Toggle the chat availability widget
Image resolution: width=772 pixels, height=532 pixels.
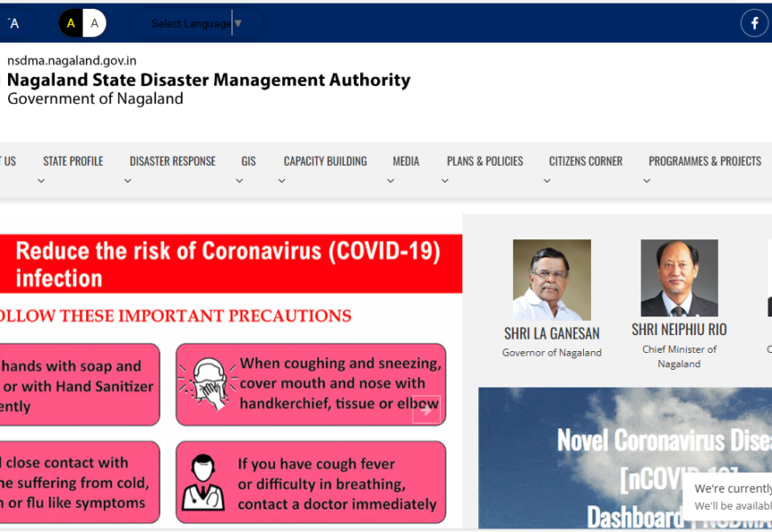pos(737,497)
